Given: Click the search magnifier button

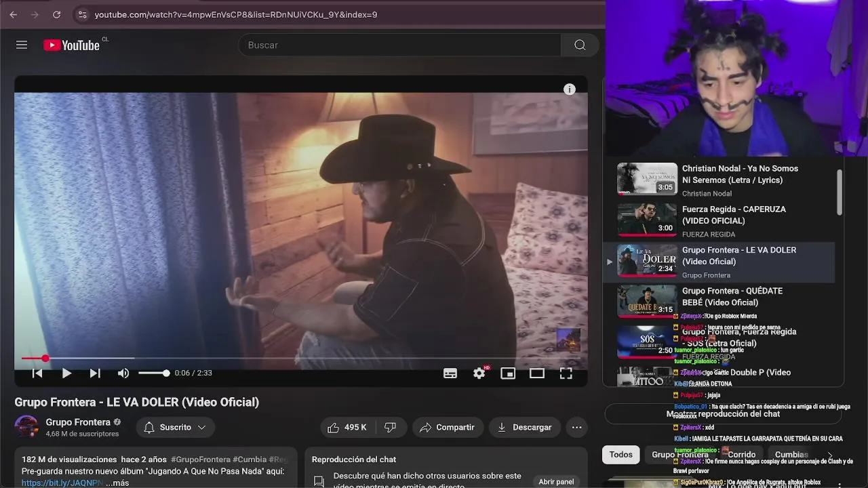Looking at the screenshot, I should (580, 45).
